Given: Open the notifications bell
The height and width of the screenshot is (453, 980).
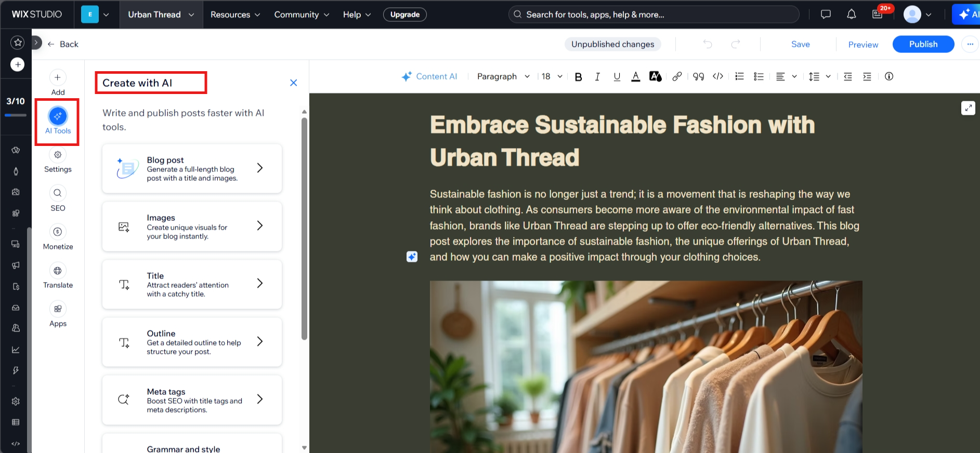Looking at the screenshot, I should pyautogui.click(x=851, y=15).
